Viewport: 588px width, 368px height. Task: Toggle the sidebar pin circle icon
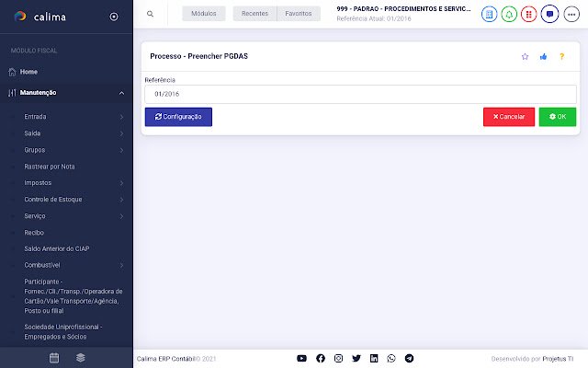pyautogui.click(x=114, y=17)
